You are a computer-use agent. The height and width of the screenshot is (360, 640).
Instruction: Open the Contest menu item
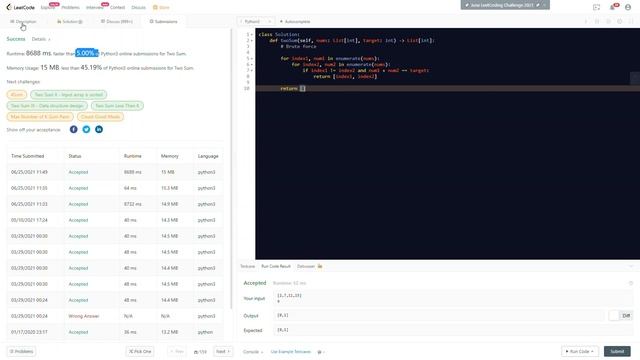(x=118, y=7)
